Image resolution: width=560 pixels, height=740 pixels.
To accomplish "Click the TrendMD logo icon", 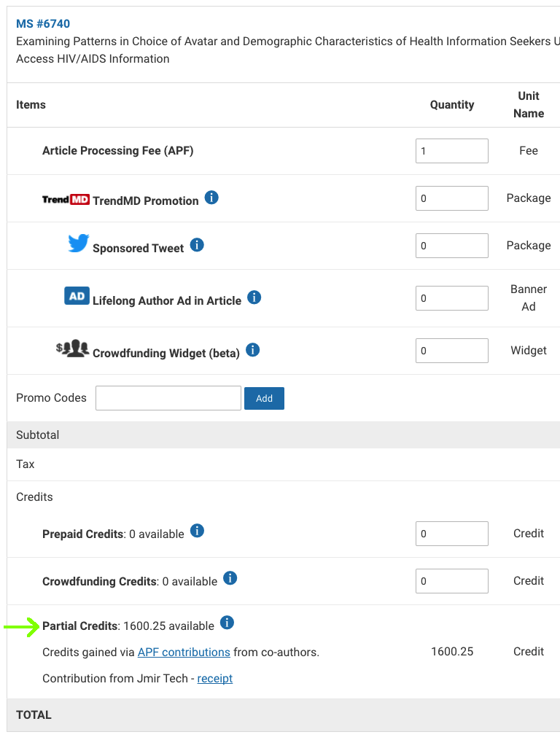I will click(x=66, y=199).
